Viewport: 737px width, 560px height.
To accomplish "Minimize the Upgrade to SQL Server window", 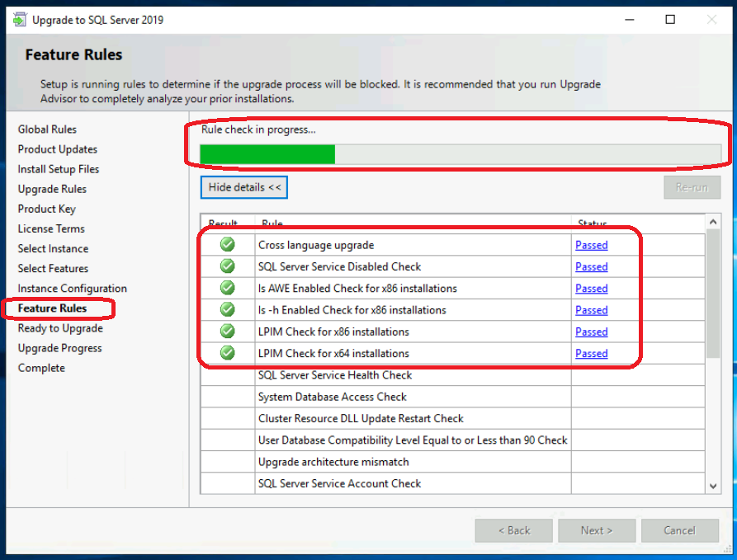I will click(630, 20).
